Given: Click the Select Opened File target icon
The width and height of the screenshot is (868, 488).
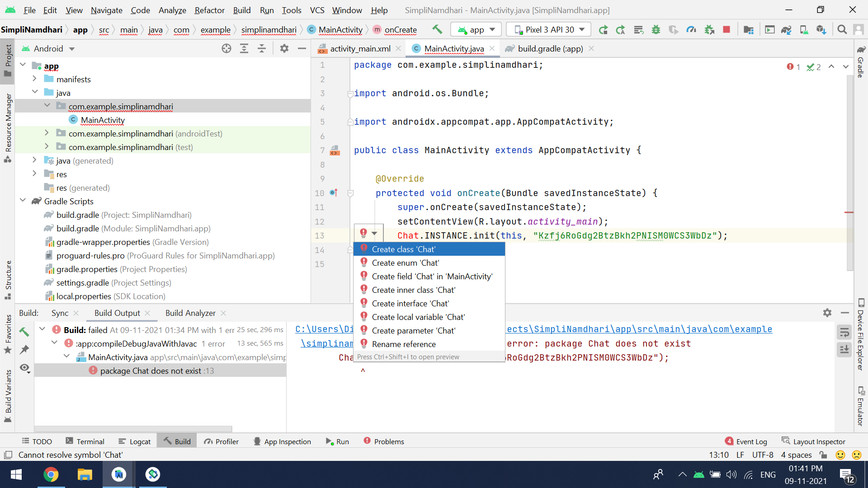Looking at the screenshot, I should tap(226, 48).
